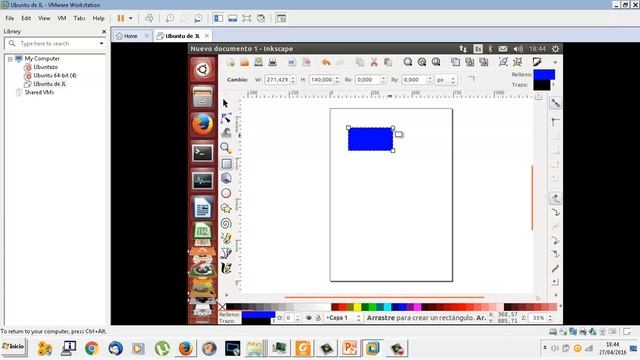Click the Zoom to selection icon
The height and width of the screenshot is (360, 640).
408,62
